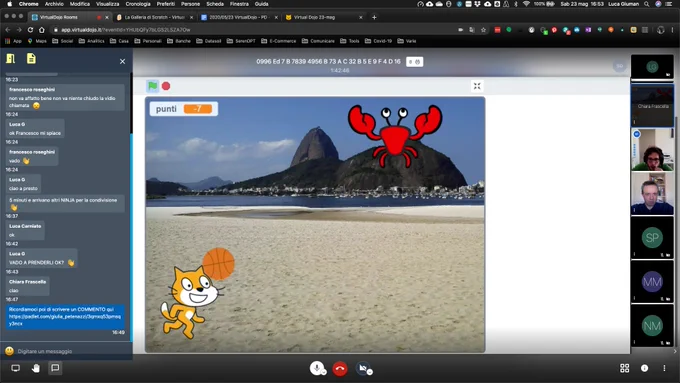Toggle the camera on or off
This screenshot has height=383, width=680.
[x=363, y=368]
